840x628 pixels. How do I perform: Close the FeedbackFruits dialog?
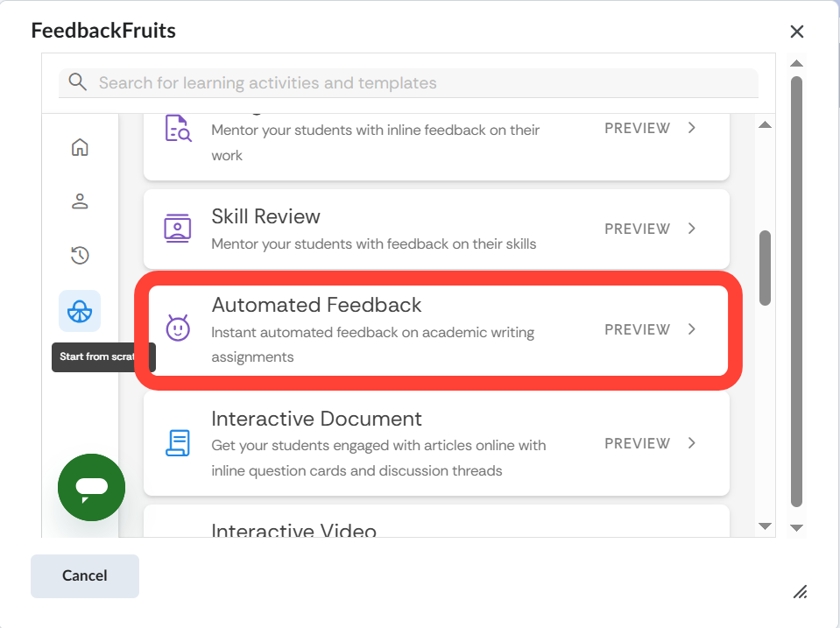797,32
